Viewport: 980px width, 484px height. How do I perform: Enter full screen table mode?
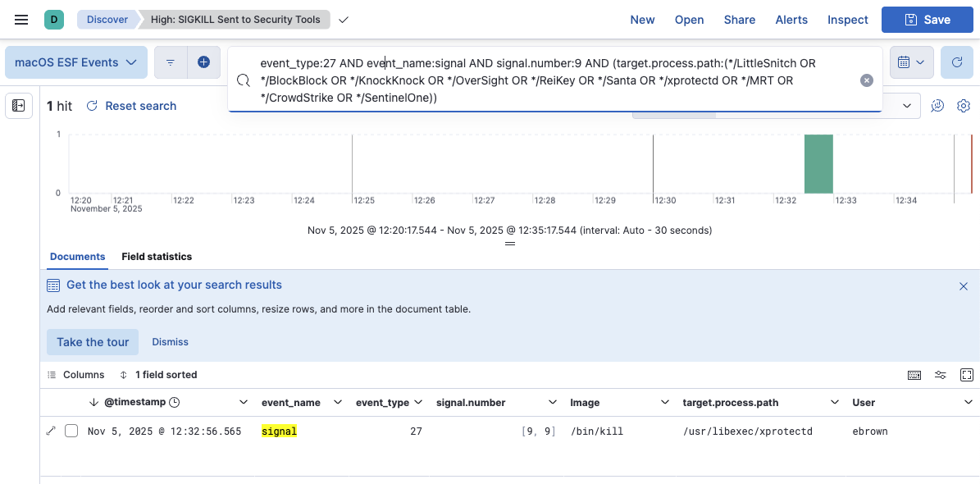[x=966, y=375]
